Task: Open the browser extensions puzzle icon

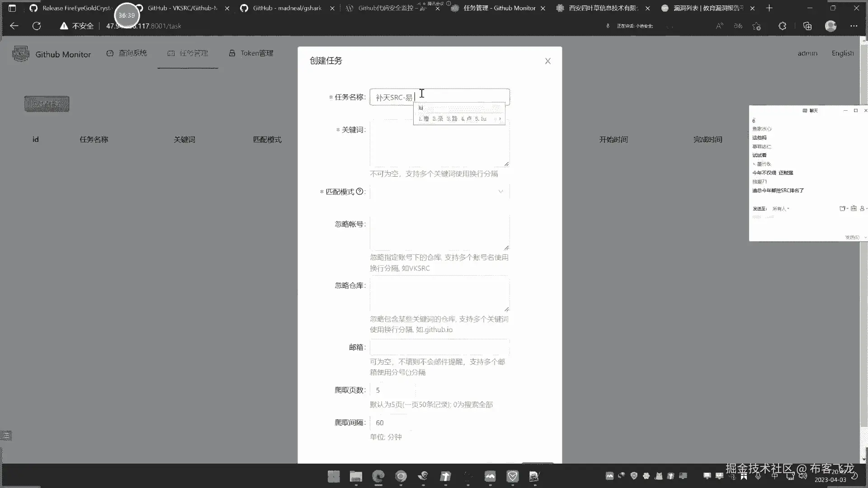Action: [x=782, y=26]
